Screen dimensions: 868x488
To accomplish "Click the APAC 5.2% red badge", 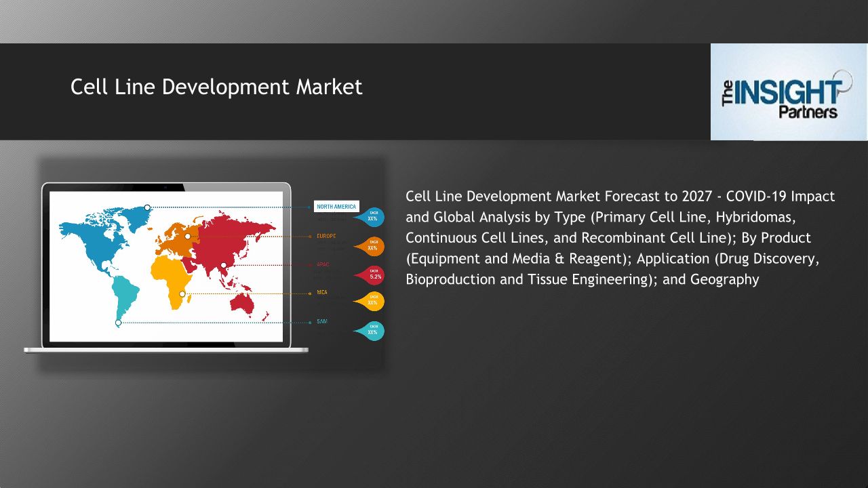I will (x=372, y=275).
